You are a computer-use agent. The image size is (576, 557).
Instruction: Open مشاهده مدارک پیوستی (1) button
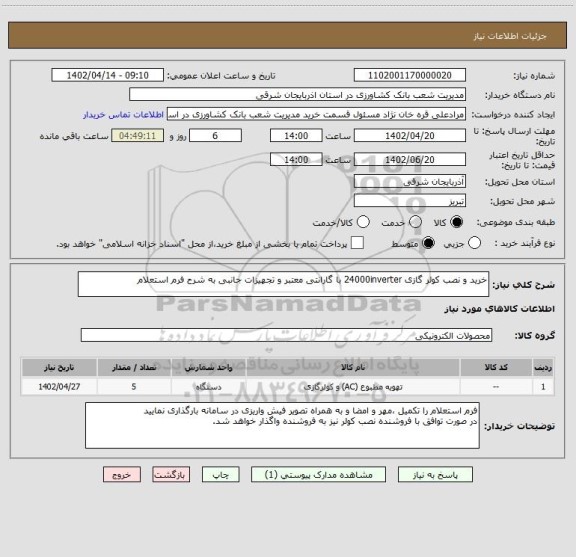318,475
